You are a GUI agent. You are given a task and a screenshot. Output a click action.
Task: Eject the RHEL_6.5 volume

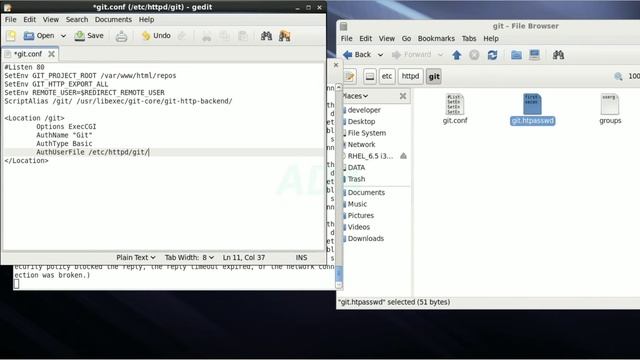[x=403, y=156]
